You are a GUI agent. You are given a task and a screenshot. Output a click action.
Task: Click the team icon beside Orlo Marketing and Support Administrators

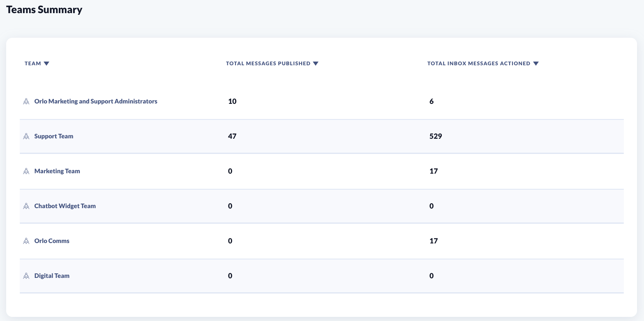(x=26, y=101)
